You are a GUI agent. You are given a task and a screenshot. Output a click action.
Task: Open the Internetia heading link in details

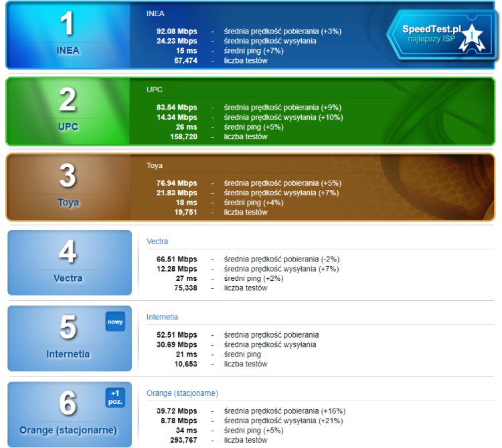tap(162, 317)
